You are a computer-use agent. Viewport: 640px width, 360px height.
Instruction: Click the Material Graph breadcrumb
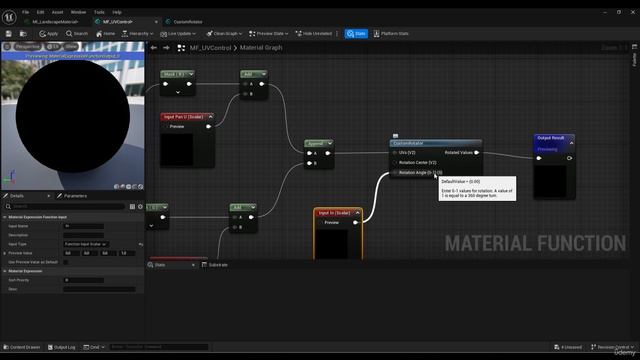coord(261,48)
